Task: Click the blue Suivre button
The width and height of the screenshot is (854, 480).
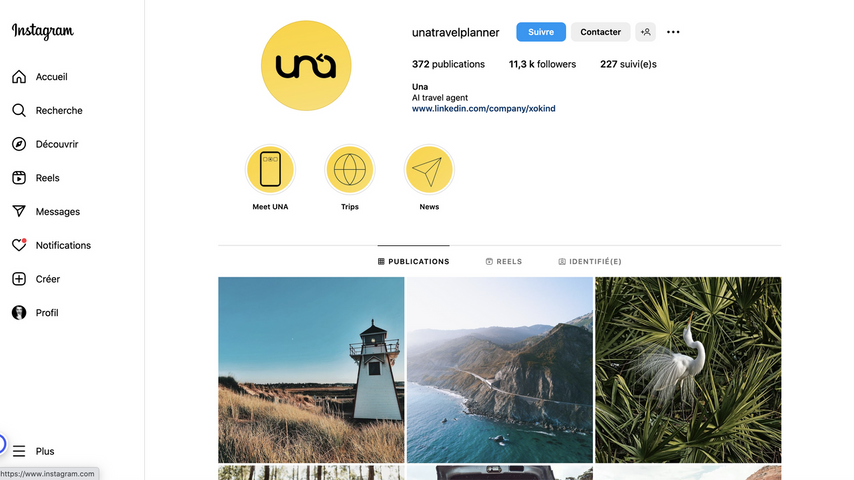Action: coord(541,32)
